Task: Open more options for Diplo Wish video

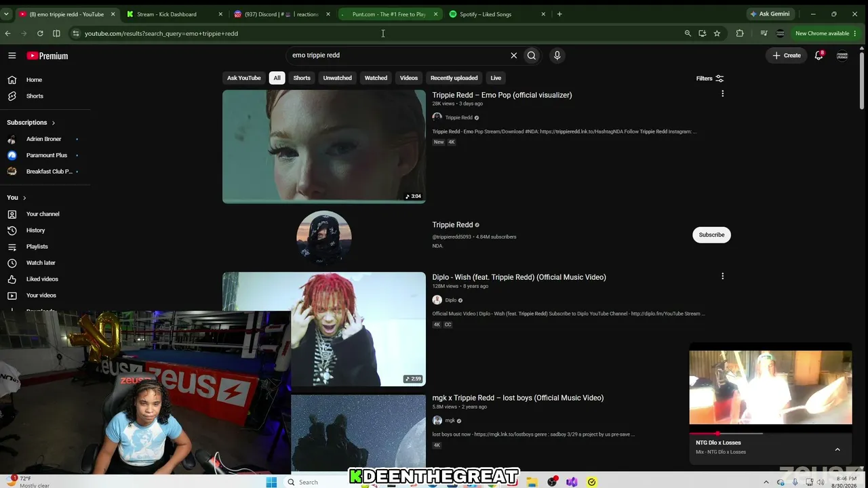Action: 722,276
